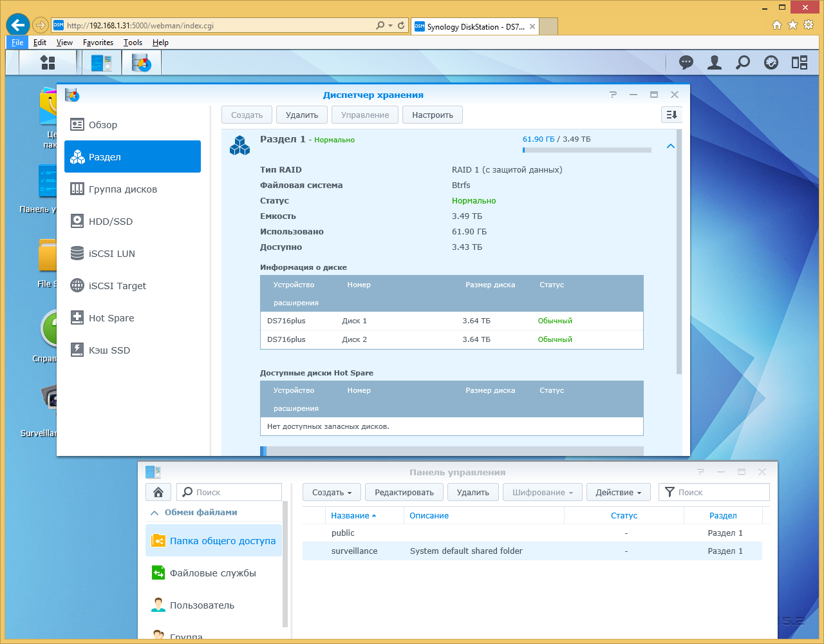Click the Раздел 1 usage progress bar
Viewport: 824px width, 644px height.
click(x=587, y=150)
